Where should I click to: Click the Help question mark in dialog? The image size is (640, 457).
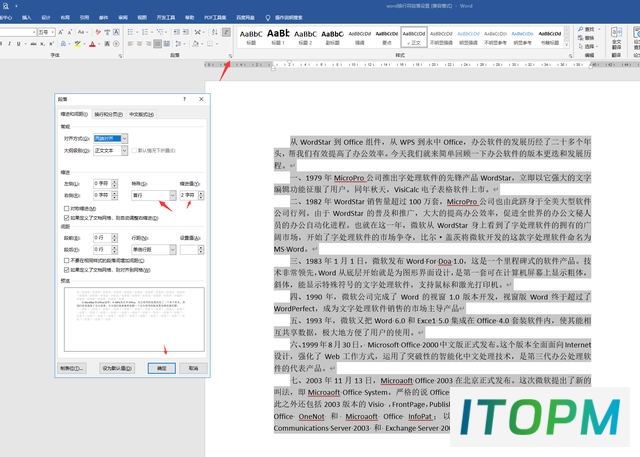tap(184, 99)
